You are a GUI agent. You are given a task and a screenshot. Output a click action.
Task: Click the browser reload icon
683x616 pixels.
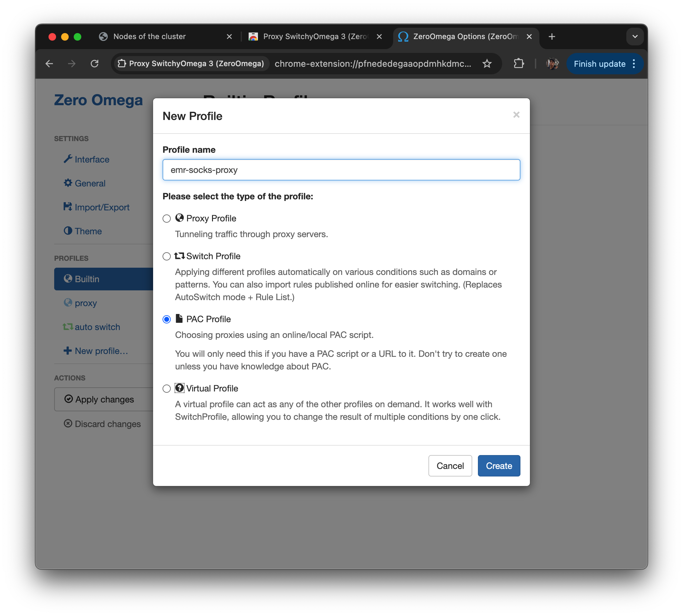(95, 64)
